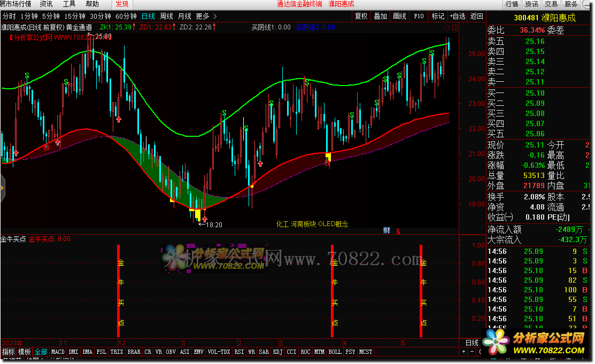This screenshot has width=595, height=364.
Task: Apply the SAR indicator
Action: pyautogui.click(x=264, y=352)
